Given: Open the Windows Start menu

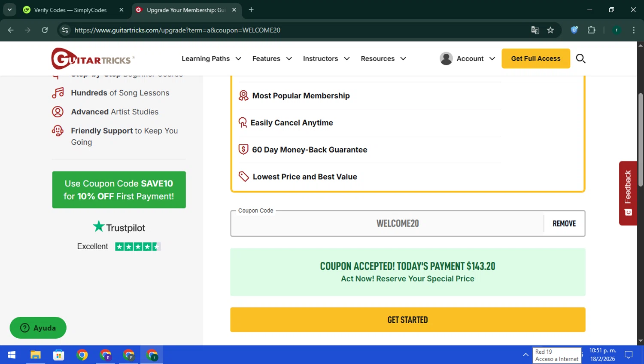Looking at the screenshot, I should pos(12,355).
